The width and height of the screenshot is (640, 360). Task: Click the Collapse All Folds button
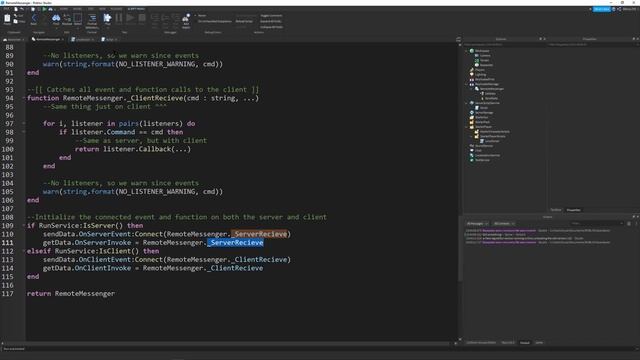tap(272, 27)
